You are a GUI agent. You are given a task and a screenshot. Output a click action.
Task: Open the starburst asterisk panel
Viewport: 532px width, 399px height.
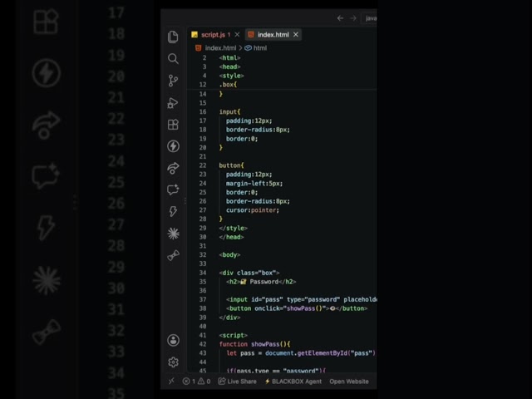click(x=173, y=234)
